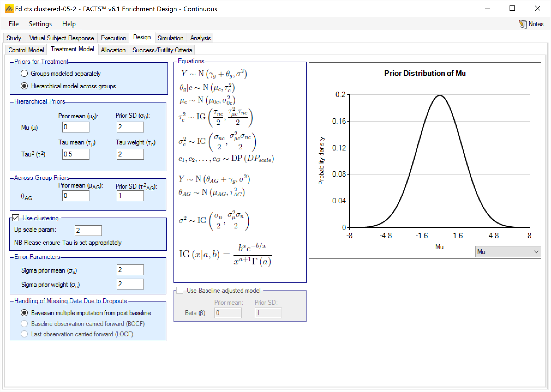Click the Dp scale param field
Image resolution: width=551 pixels, height=392 pixels.
88,231
